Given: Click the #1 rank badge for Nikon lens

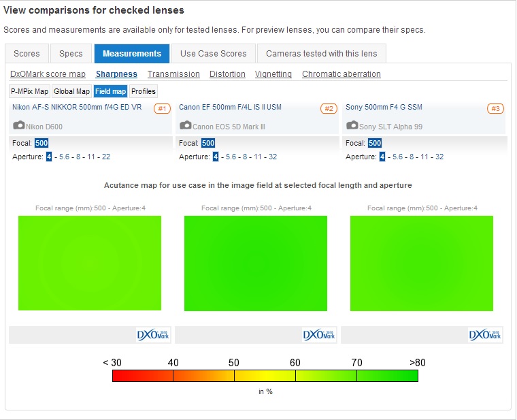Looking at the screenshot, I should (x=162, y=109).
